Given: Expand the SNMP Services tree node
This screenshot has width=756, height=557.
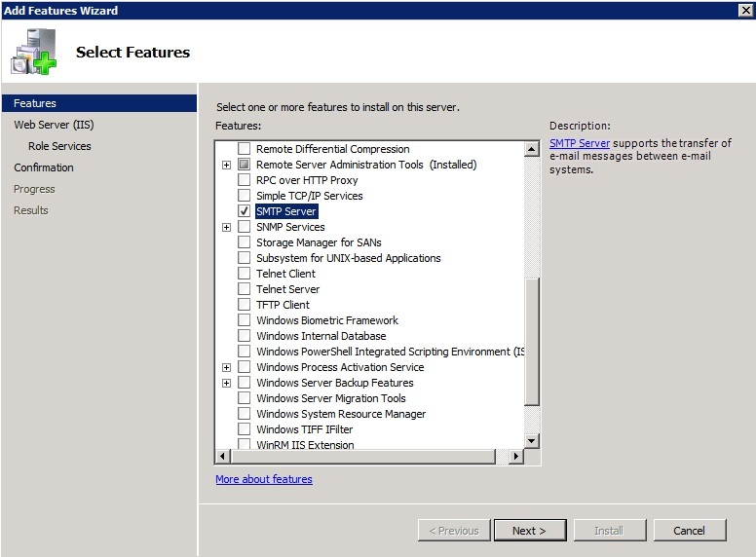Looking at the screenshot, I should click(226, 227).
